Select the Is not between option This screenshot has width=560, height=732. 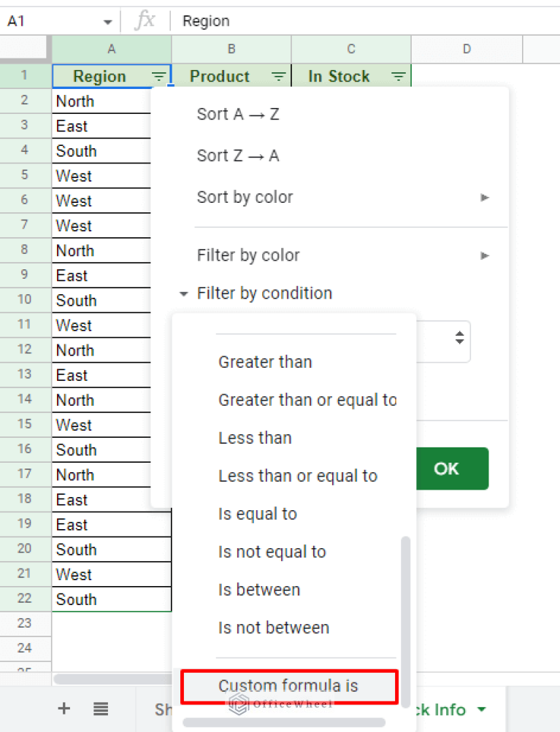point(273,628)
